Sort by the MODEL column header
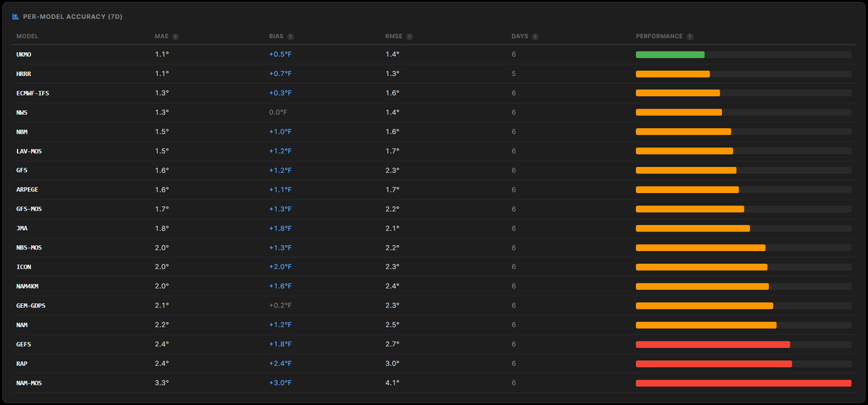The image size is (868, 405). click(27, 36)
